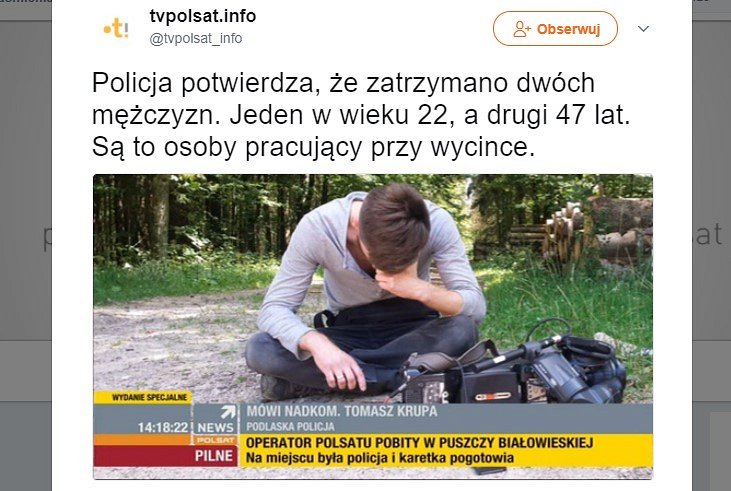The width and height of the screenshot is (731, 491).
Task: Click the caption MÓWI NADKOM. TOMASZ KRUPA
Action: coord(342,411)
